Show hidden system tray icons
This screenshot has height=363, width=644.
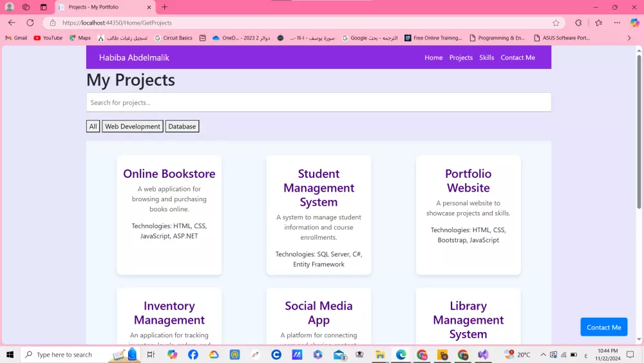click(x=543, y=355)
